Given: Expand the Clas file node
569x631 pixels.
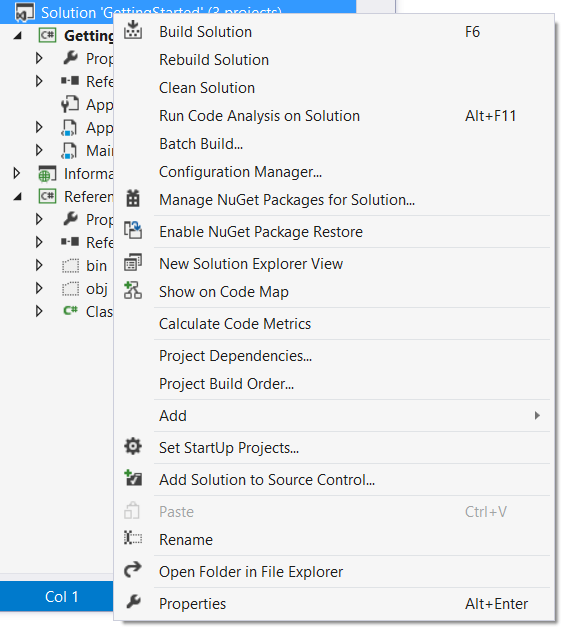Looking at the screenshot, I should click(39, 311).
